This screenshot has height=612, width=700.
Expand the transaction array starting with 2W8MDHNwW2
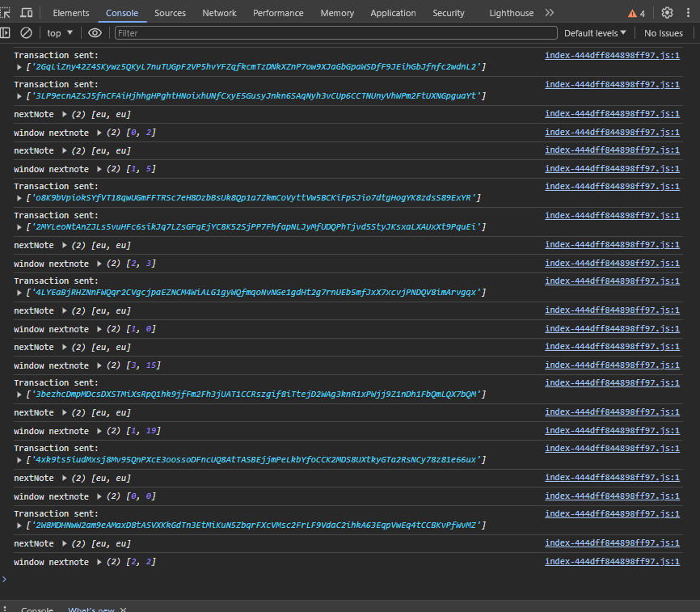19,525
